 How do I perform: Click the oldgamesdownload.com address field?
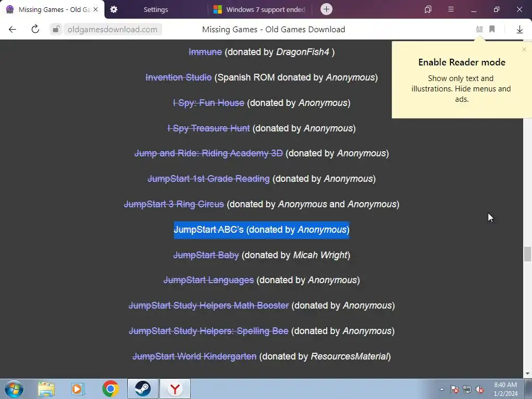point(112,30)
